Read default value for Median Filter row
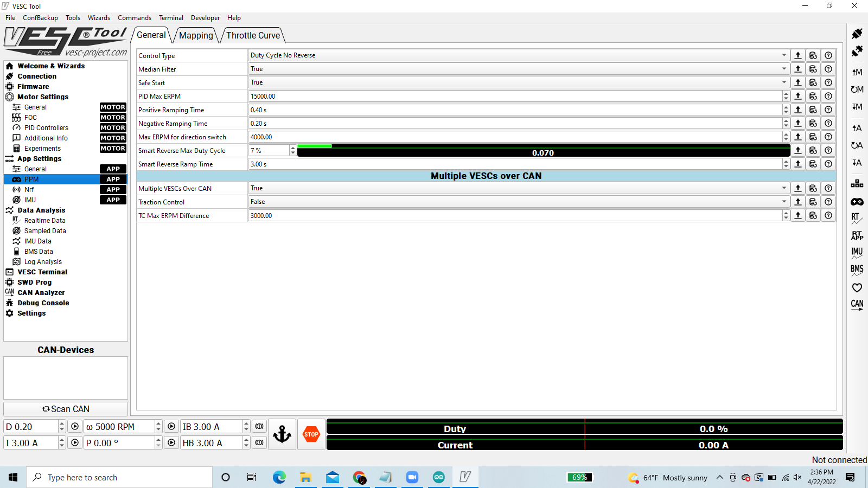Screen dimensions: 868x488 tap(813, 69)
